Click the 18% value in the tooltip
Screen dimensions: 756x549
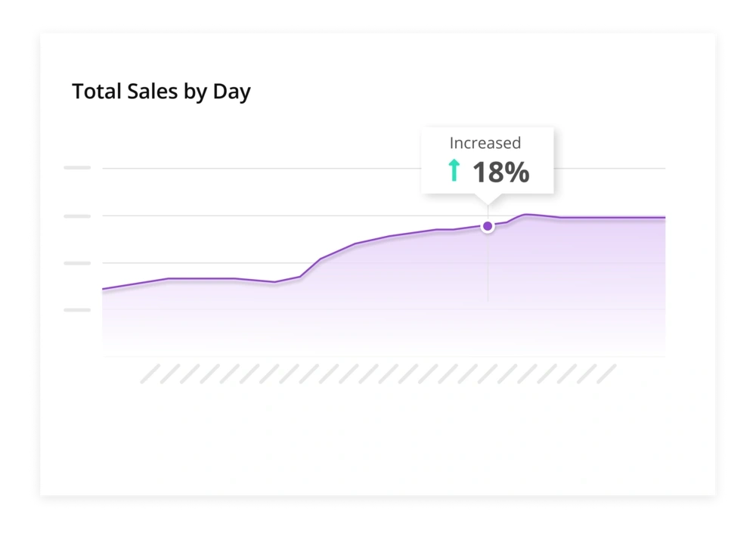[x=500, y=172]
